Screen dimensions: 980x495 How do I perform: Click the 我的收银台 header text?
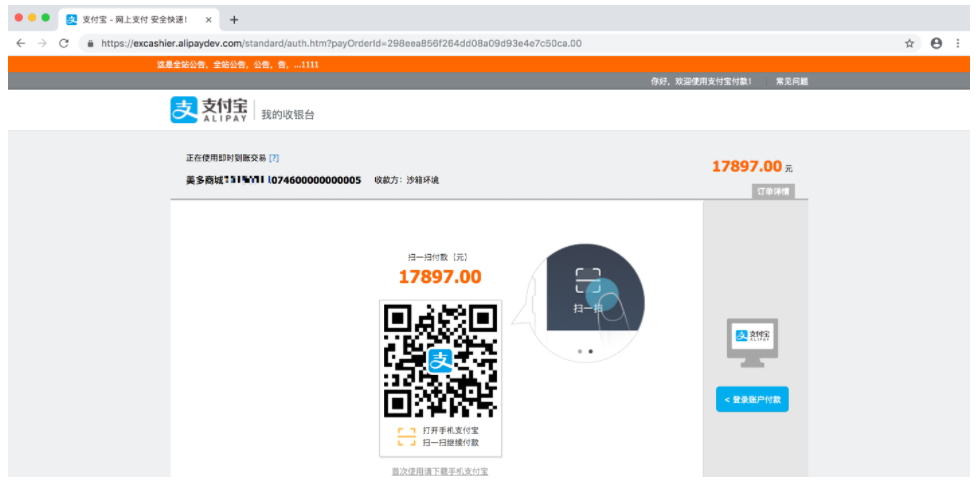pyautogui.click(x=288, y=114)
